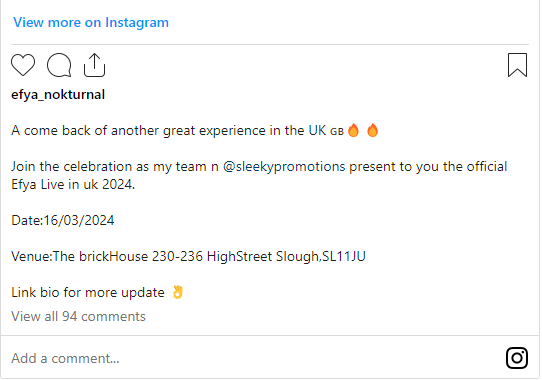542x380 pixels.
Task: Click the second fire emoji in caption
Action: (372, 130)
